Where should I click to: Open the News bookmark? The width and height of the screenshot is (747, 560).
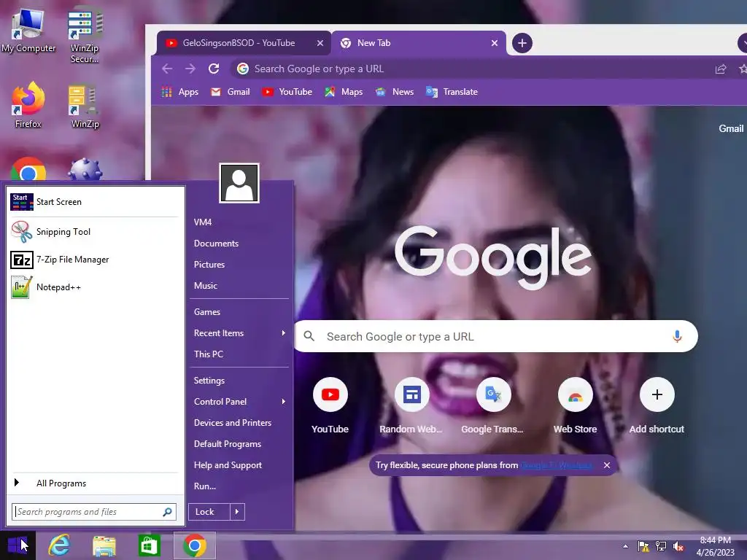coord(394,92)
